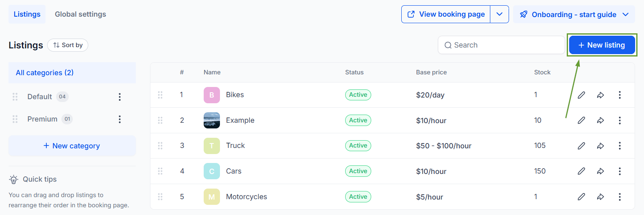Click the Example listing thumbnail image
Viewport: 644px width, 215px height.
[x=212, y=120]
